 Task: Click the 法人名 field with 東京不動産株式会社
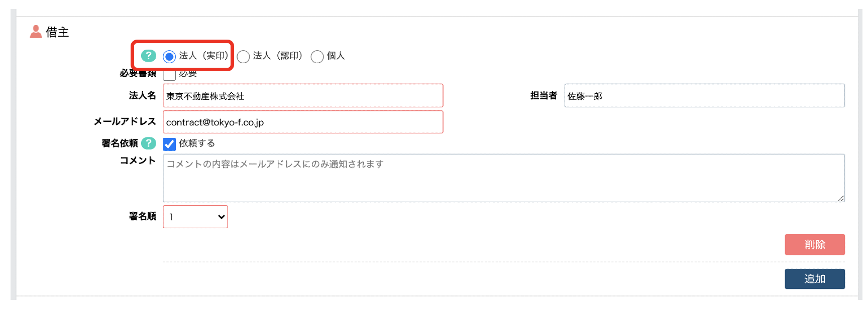302,96
